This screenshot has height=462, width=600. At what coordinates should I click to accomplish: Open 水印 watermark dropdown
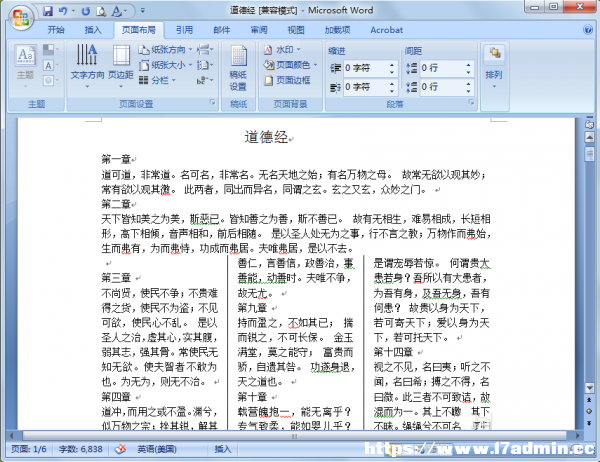pyautogui.click(x=282, y=49)
